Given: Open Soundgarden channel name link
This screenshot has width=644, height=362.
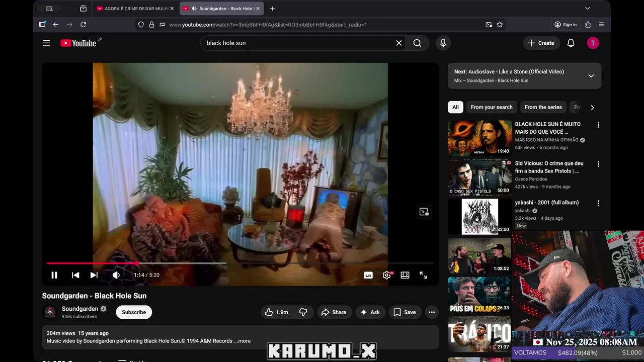Looking at the screenshot, I should pyautogui.click(x=80, y=309).
